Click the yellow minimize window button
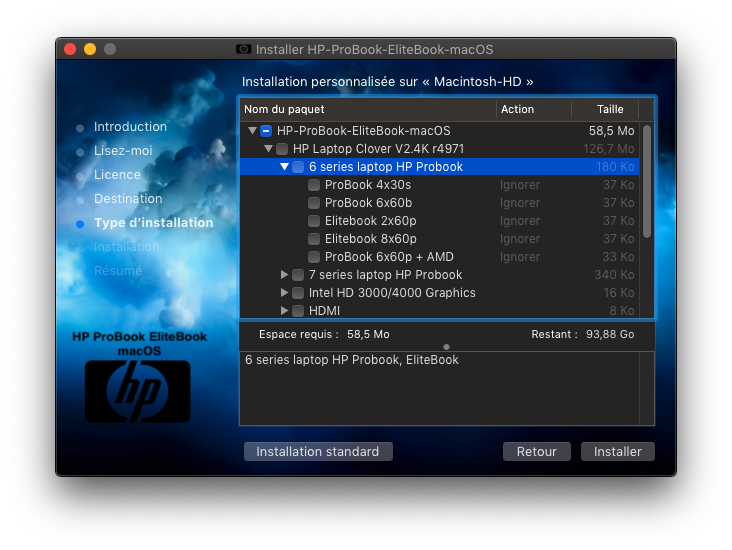Viewport: 732px width, 550px height. (x=90, y=49)
